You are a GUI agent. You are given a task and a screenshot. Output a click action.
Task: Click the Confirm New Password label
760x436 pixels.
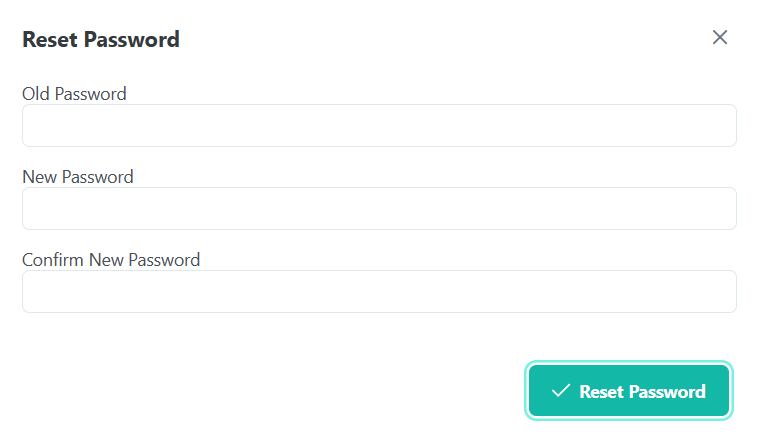[111, 260]
